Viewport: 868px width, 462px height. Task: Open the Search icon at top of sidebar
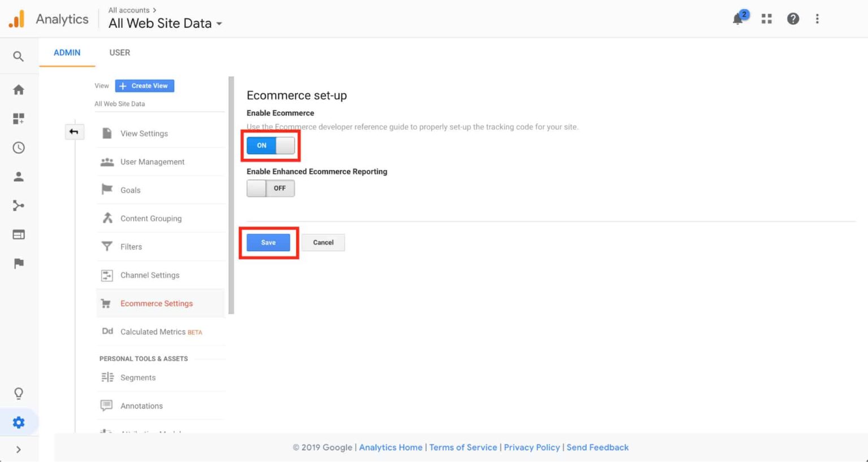pos(18,56)
